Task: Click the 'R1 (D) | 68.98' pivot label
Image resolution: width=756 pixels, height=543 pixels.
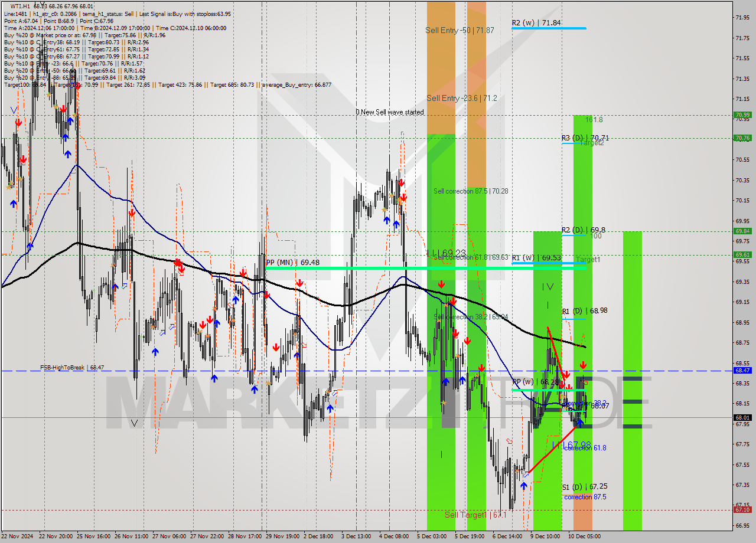Action: pyautogui.click(x=585, y=311)
